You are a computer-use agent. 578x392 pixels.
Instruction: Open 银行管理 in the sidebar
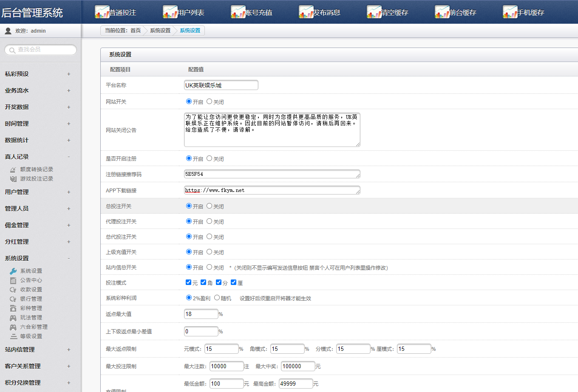point(31,299)
